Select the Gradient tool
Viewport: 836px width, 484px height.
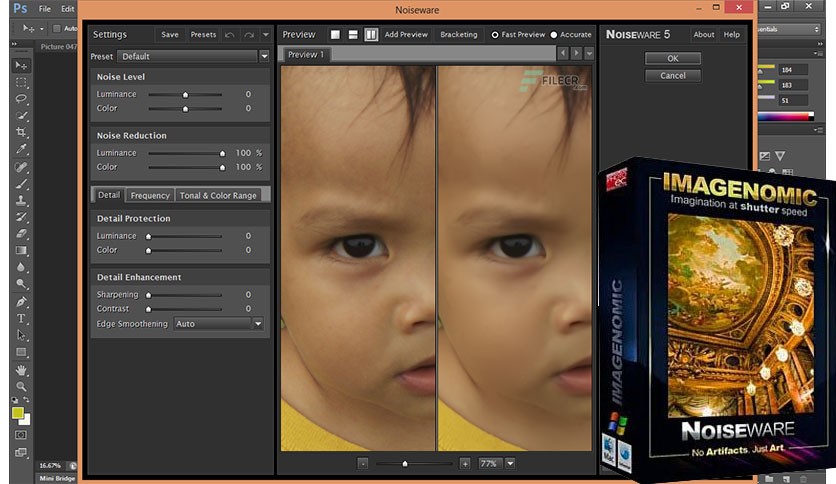tap(21, 250)
